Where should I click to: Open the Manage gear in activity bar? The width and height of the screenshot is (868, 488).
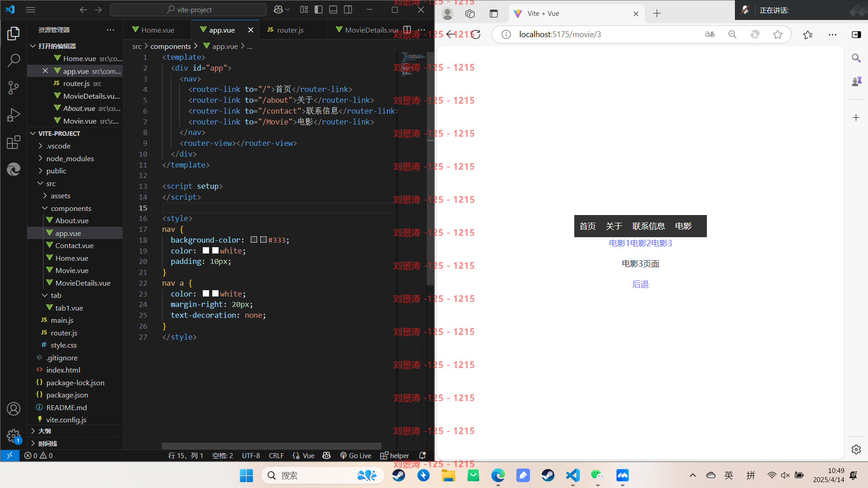(14, 436)
